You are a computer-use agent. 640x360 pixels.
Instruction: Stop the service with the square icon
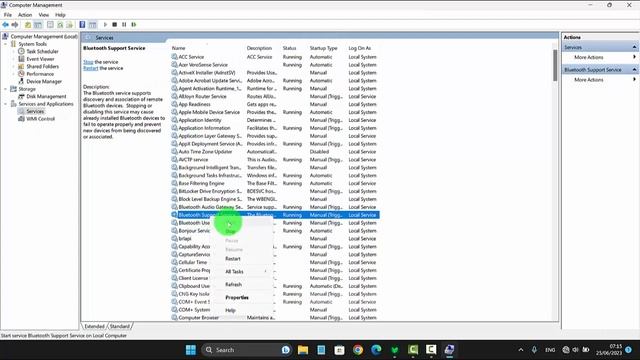point(115,25)
